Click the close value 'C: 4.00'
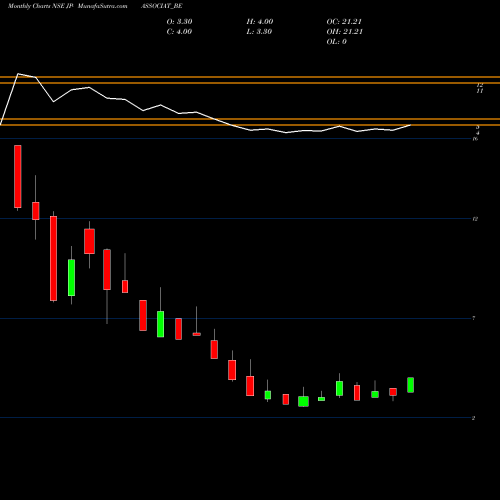 click(179, 32)
